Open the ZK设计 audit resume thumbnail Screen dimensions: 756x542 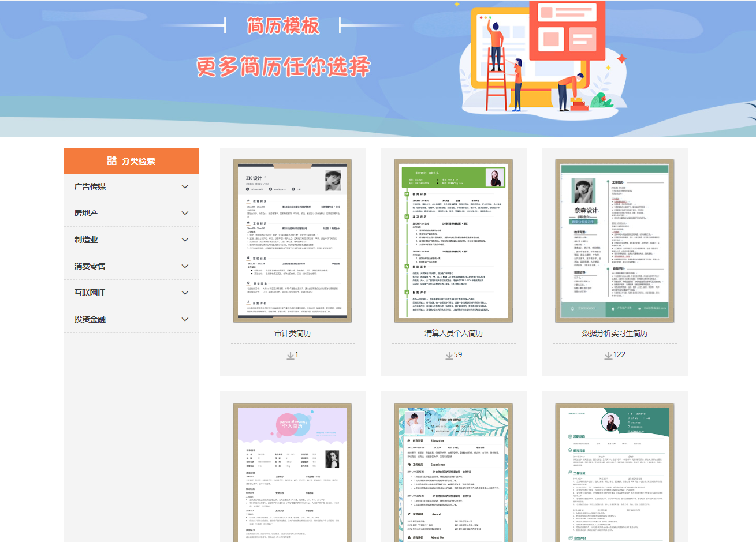tap(293, 240)
